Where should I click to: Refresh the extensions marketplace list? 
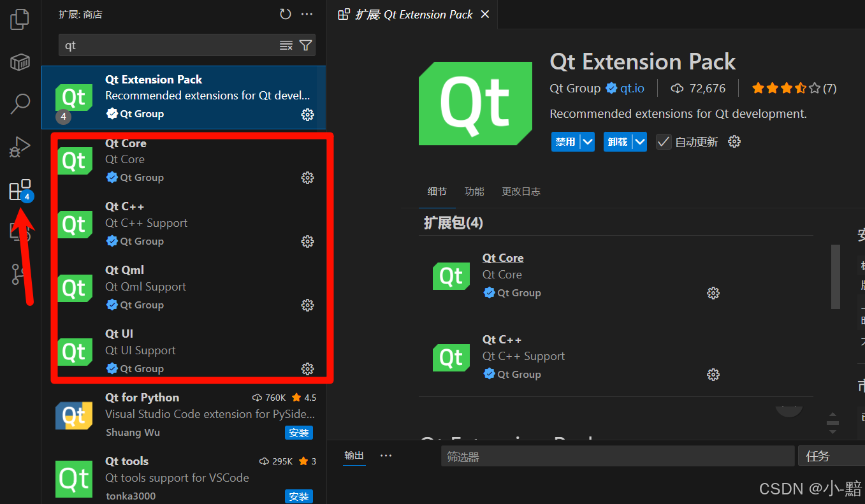(286, 14)
